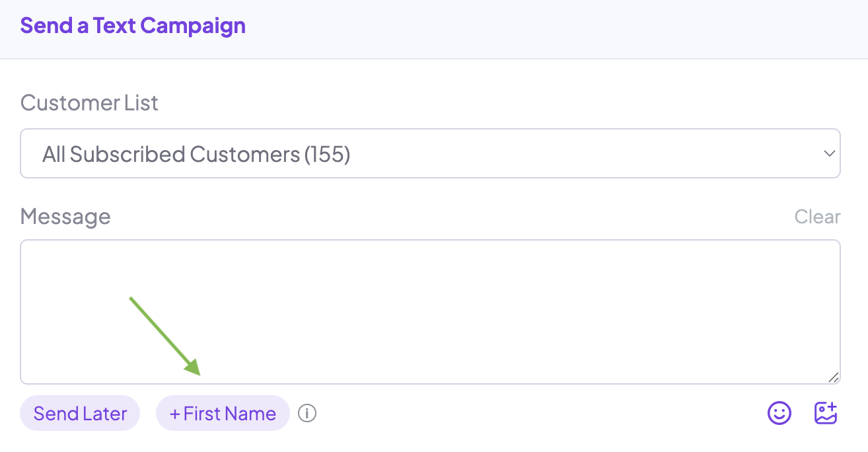
Task: Insert the First Name placeholder
Action: point(223,414)
